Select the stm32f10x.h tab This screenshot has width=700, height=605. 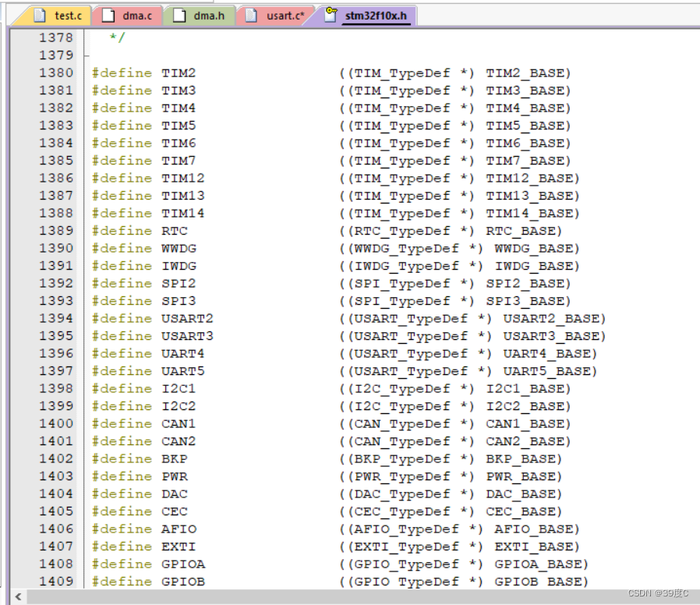tap(376, 15)
